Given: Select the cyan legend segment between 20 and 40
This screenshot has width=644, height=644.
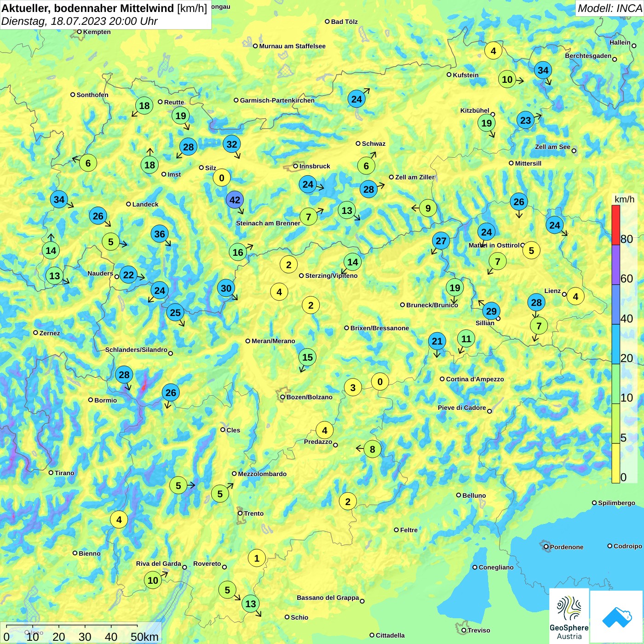Looking at the screenshot, I should pyautogui.click(x=616, y=344).
